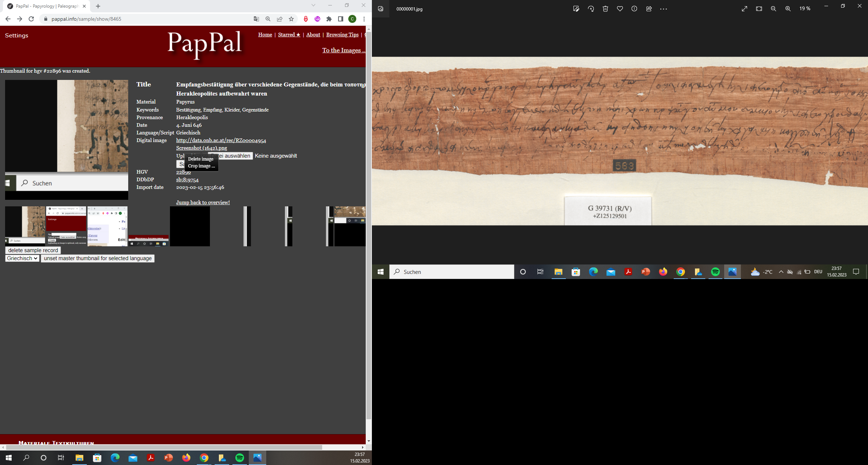Open the Settings heading link
868x465 pixels.
17,35
